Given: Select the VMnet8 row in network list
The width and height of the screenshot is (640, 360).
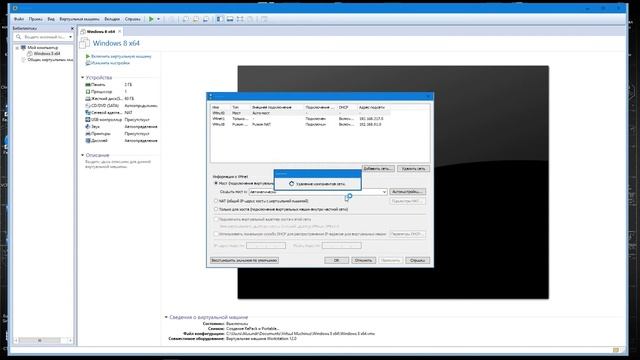Looking at the screenshot, I should click(301, 124).
